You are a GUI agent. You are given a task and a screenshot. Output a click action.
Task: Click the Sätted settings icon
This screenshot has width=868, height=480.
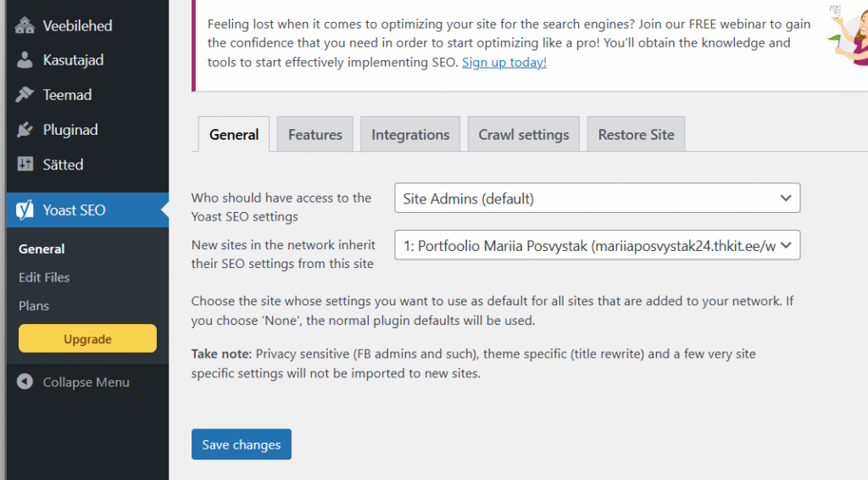click(25, 165)
